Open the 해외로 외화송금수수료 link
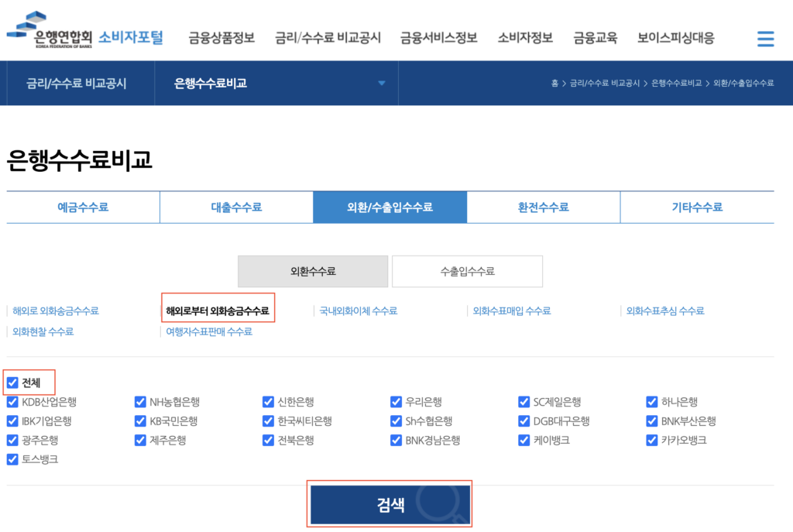Image resolution: width=793 pixels, height=532 pixels. [x=56, y=311]
